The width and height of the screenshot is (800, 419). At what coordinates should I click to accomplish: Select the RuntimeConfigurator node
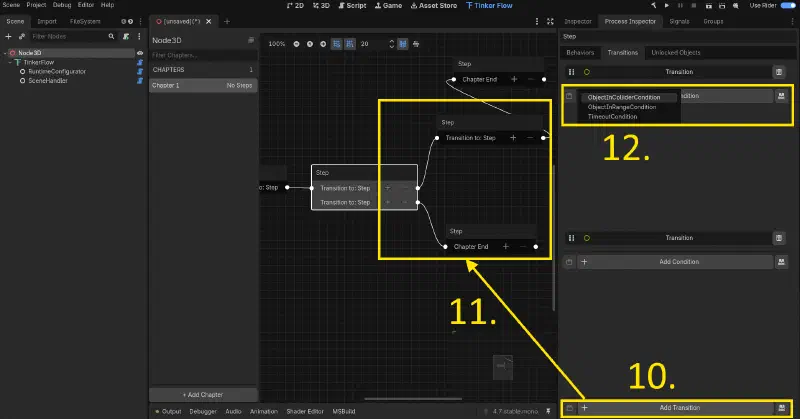click(57, 71)
